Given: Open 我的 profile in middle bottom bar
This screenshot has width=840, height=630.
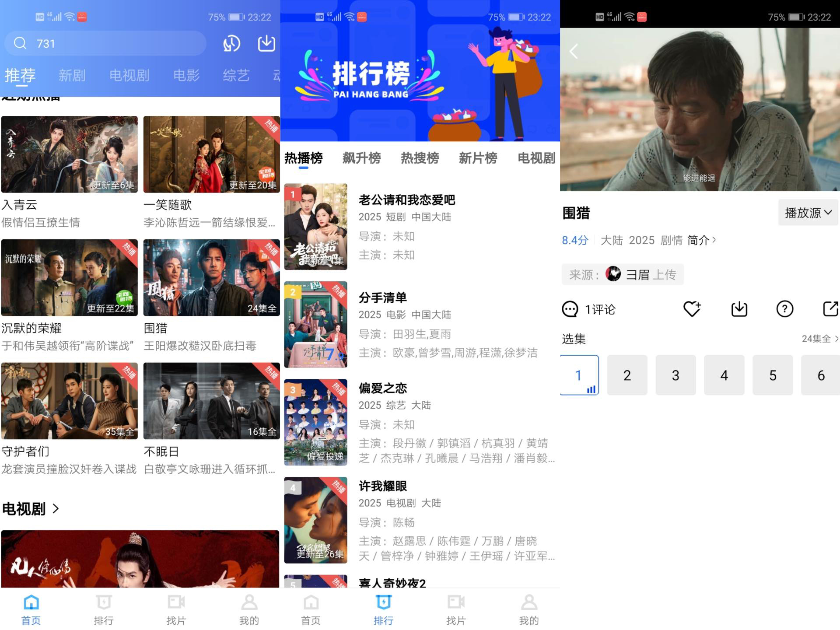Looking at the screenshot, I should 528,609.
